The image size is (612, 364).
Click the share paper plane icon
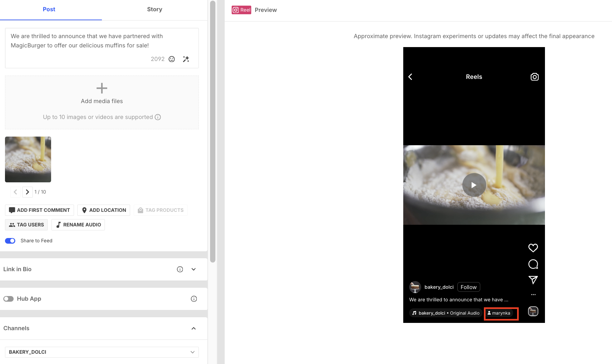[x=533, y=280]
